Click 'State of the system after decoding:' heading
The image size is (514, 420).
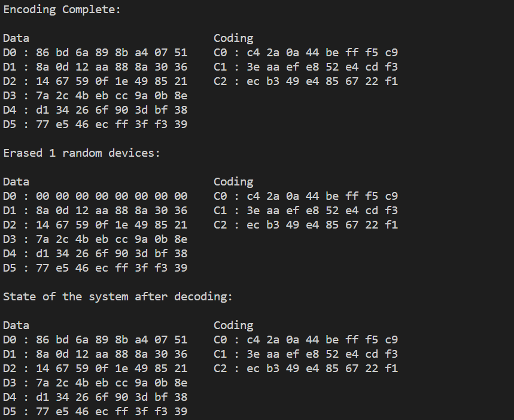118,297
